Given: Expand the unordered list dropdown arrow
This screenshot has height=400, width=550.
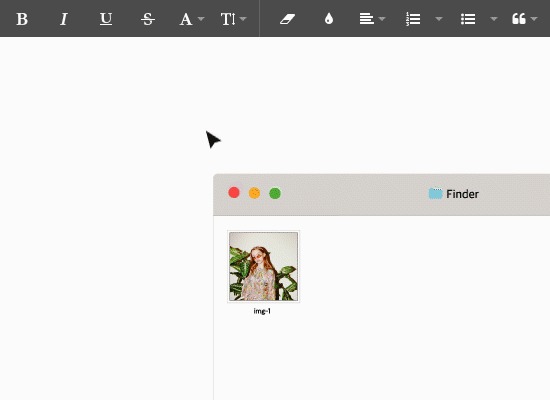Looking at the screenshot, I should pyautogui.click(x=494, y=19).
